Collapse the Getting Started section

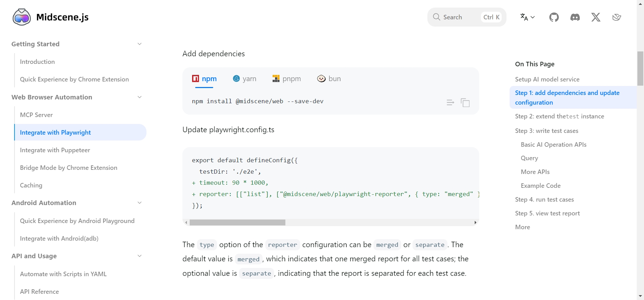click(140, 44)
